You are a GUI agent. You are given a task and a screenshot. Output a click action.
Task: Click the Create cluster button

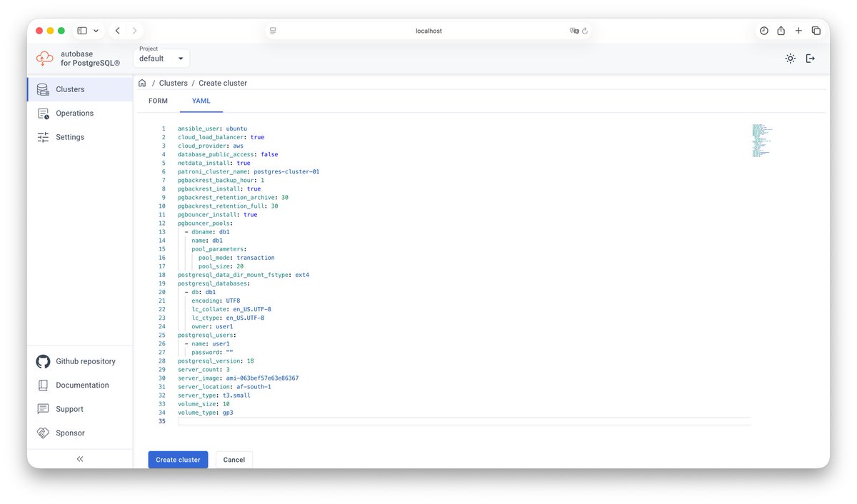pos(178,459)
